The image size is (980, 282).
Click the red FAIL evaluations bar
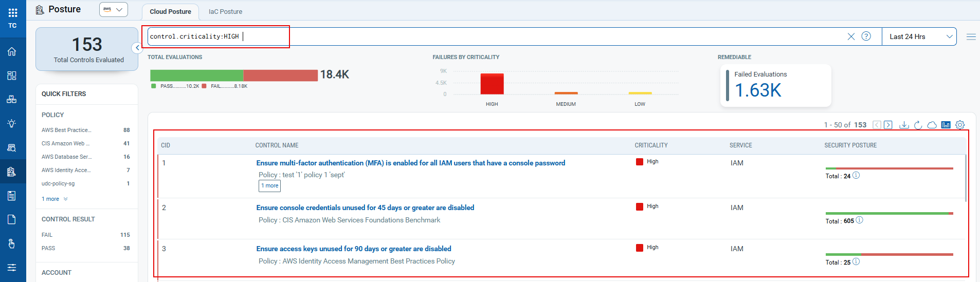pos(281,76)
